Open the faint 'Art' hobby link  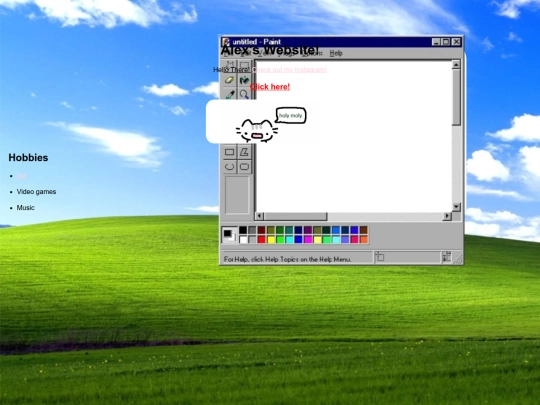click(21, 176)
